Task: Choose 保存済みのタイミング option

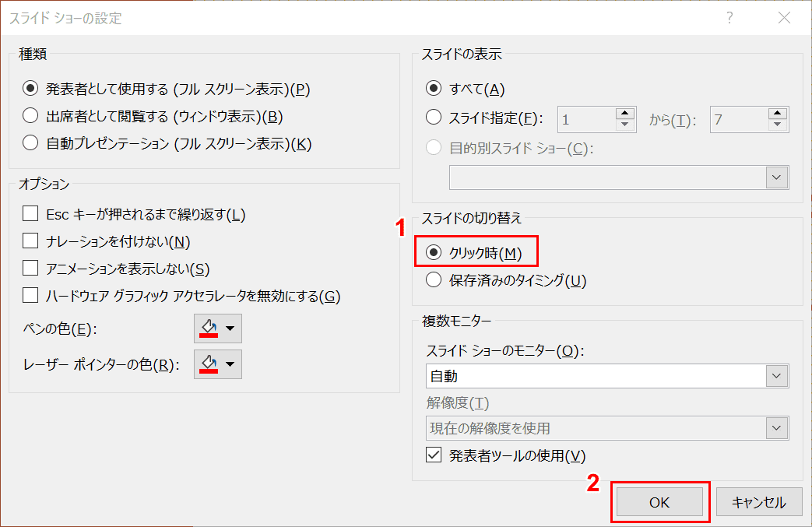Action: (434, 279)
